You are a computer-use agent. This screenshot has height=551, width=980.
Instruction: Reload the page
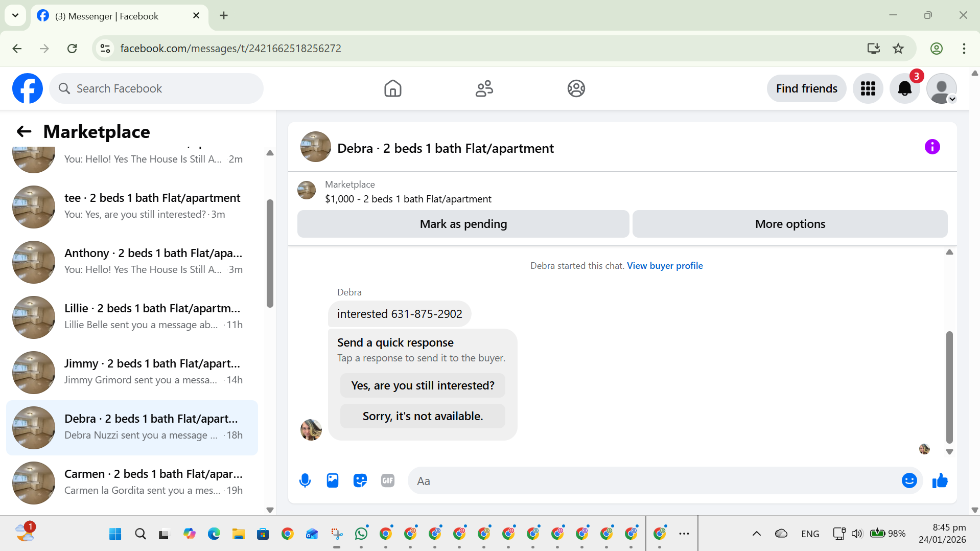72,49
